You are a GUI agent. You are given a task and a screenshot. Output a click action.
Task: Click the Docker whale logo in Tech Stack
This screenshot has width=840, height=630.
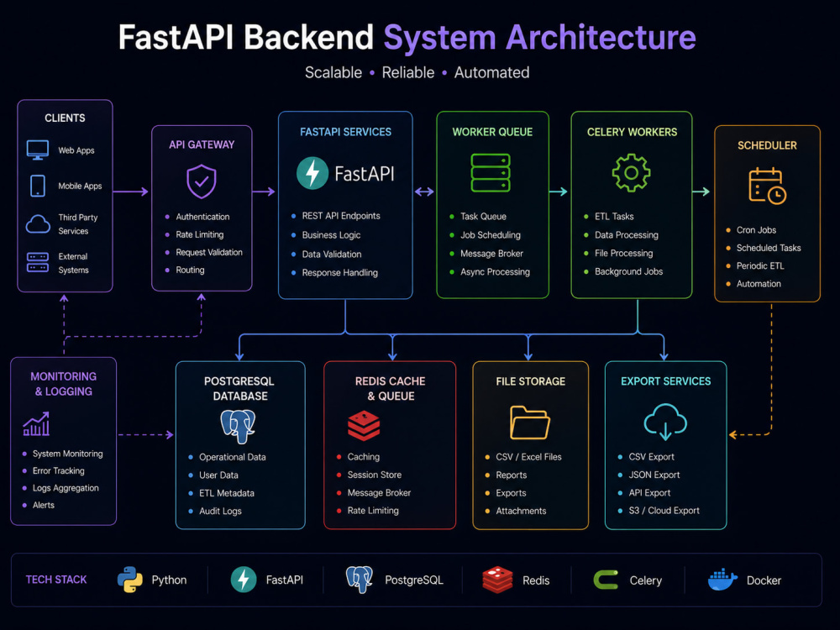click(722, 580)
